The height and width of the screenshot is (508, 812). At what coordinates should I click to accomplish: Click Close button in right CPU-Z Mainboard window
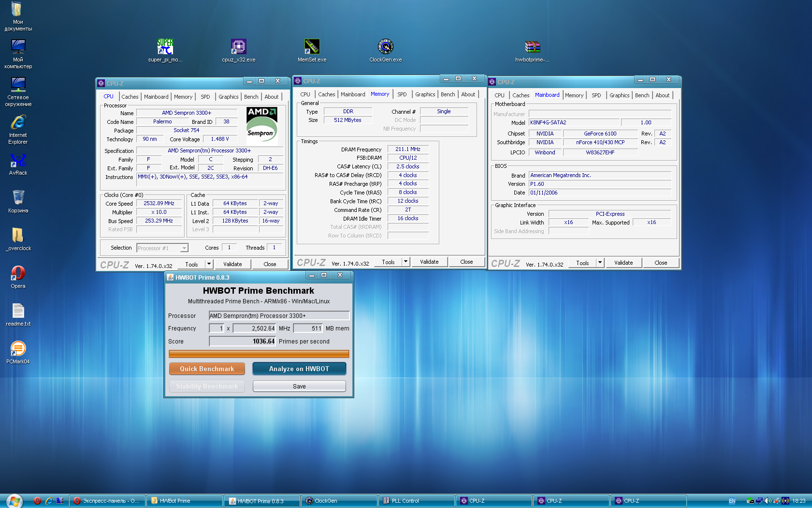pyautogui.click(x=661, y=263)
